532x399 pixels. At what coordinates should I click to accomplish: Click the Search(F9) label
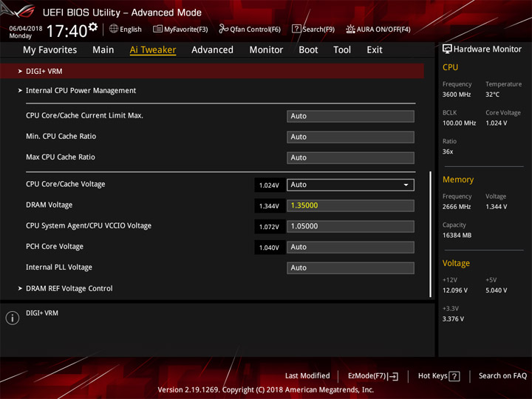point(318,29)
